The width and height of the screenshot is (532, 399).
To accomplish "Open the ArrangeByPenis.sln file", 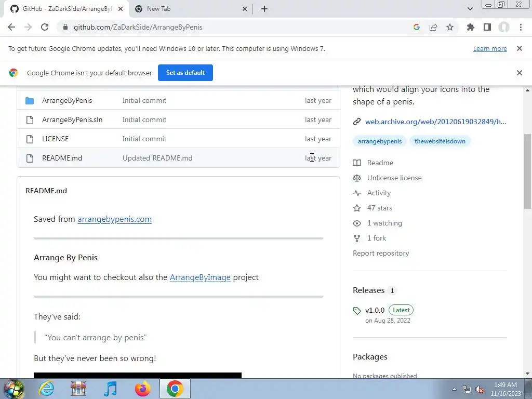I will [x=72, y=119].
